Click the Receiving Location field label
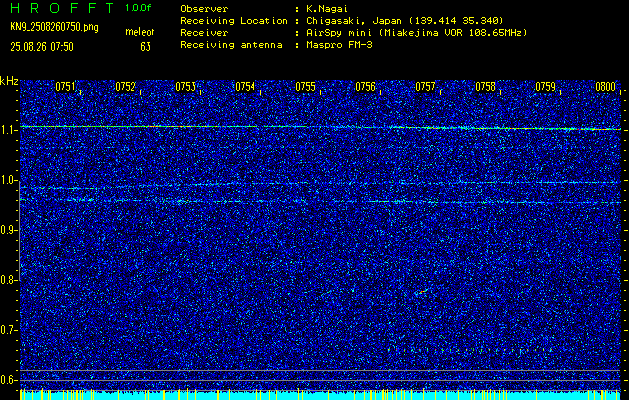 (234, 20)
